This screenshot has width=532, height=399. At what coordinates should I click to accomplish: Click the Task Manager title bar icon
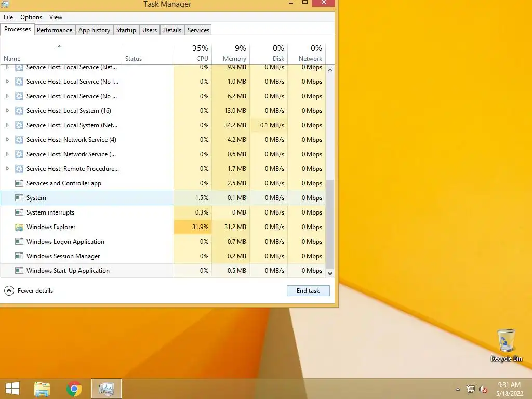(x=5, y=4)
